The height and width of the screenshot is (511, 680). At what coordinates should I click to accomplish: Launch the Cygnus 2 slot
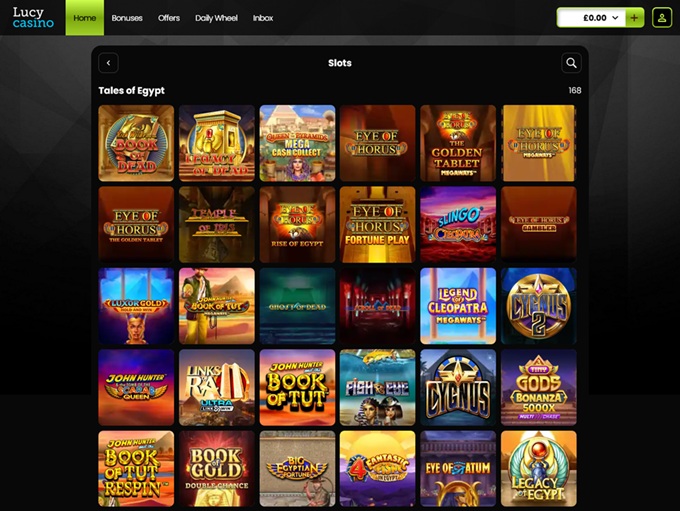(x=539, y=306)
